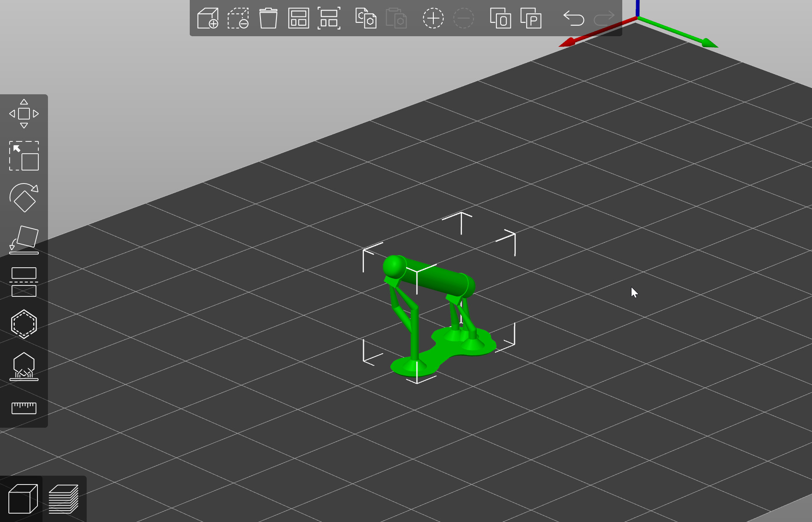Open the Hollow gizmo tool
The height and width of the screenshot is (522, 812).
tap(24, 324)
